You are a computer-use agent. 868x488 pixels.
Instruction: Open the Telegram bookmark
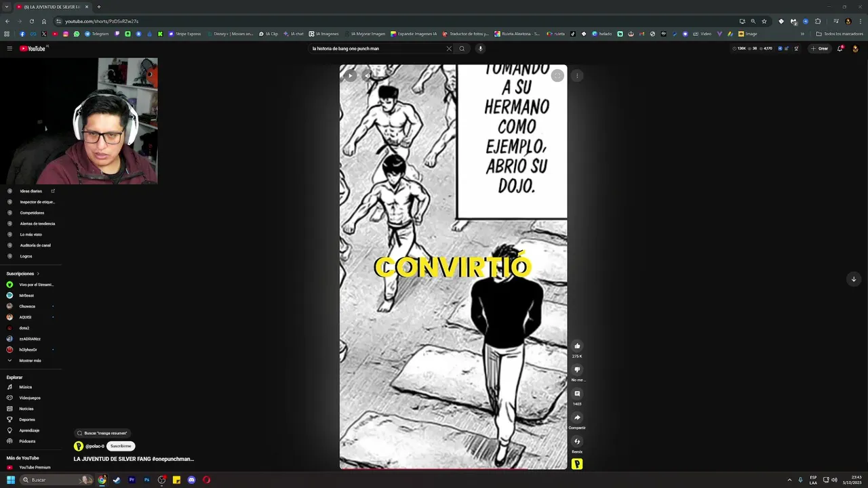pos(96,34)
